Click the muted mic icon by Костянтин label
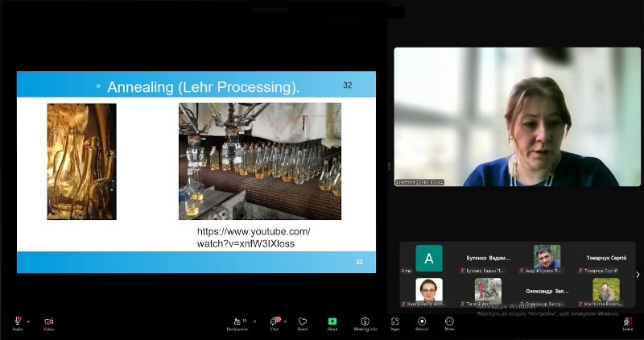This screenshot has width=644, height=340. coord(580,305)
